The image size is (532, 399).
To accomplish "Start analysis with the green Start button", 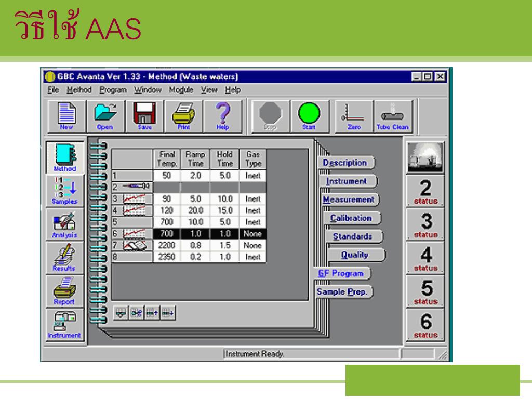I will pyautogui.click(x=309, y=116).
